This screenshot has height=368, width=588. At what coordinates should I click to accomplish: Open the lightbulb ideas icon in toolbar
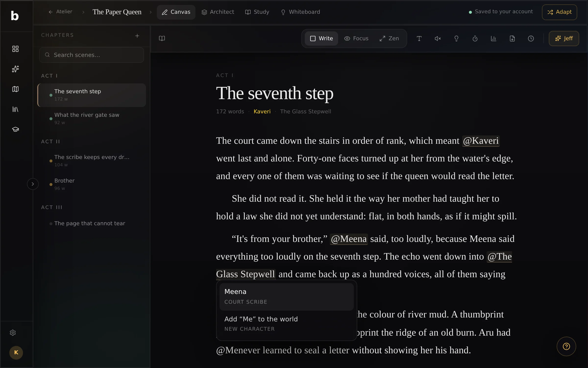456,39
